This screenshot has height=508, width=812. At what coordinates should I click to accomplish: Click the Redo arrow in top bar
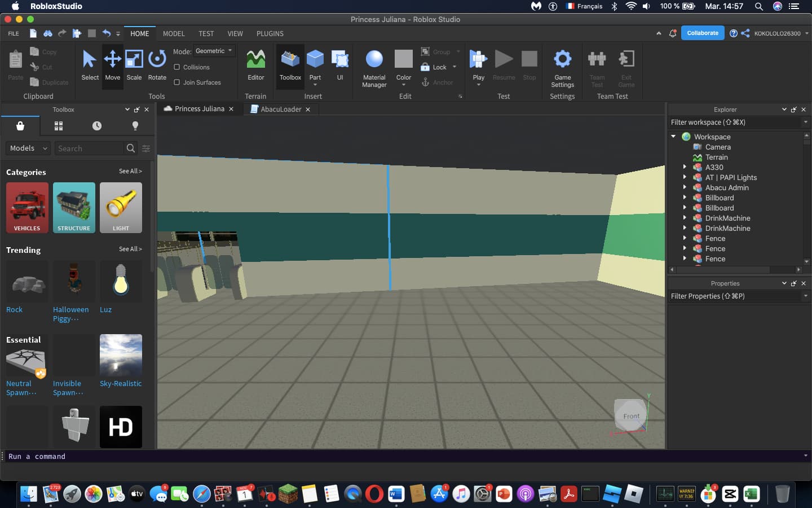(62, 33)
